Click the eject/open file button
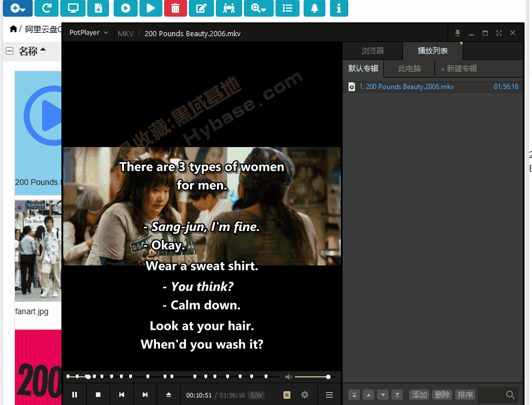 tap(169, 395)
